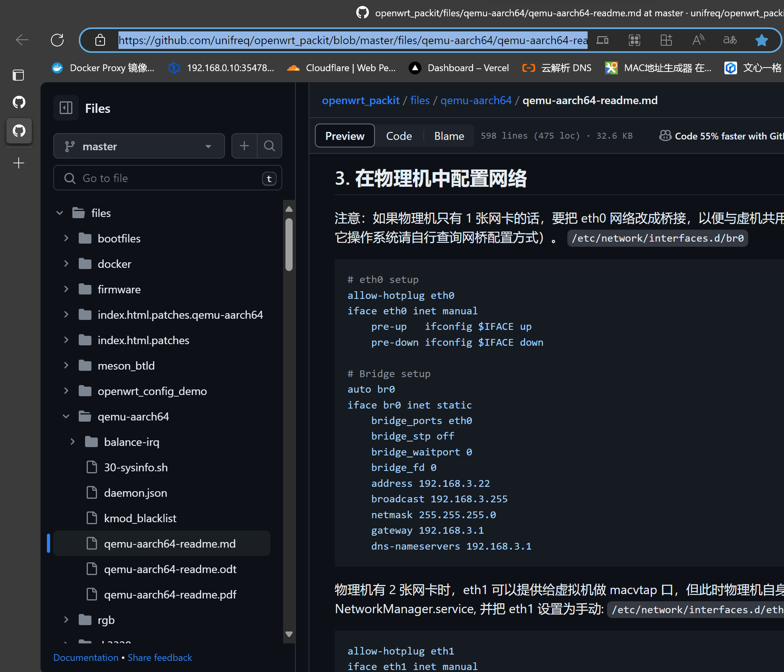Image resolution: width=784 pixels, height=672 pixels.
Task: Open the file search magnifier in Files panel
Action: (270, 146)
